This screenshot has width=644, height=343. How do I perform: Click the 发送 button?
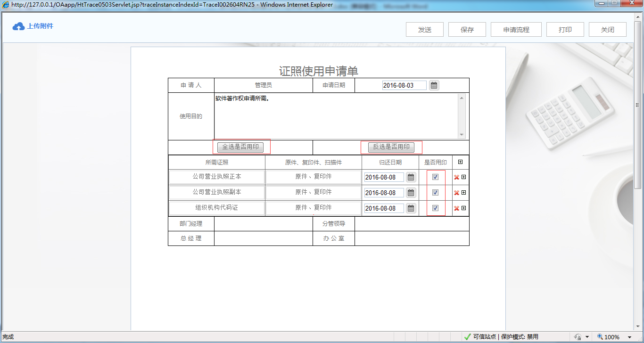click(x=424, y=29)
